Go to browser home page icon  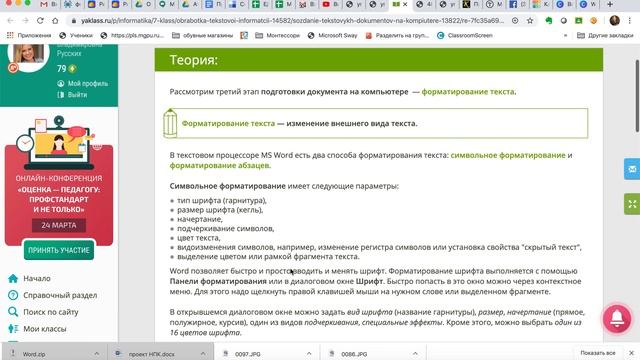[x=55, y=20]
